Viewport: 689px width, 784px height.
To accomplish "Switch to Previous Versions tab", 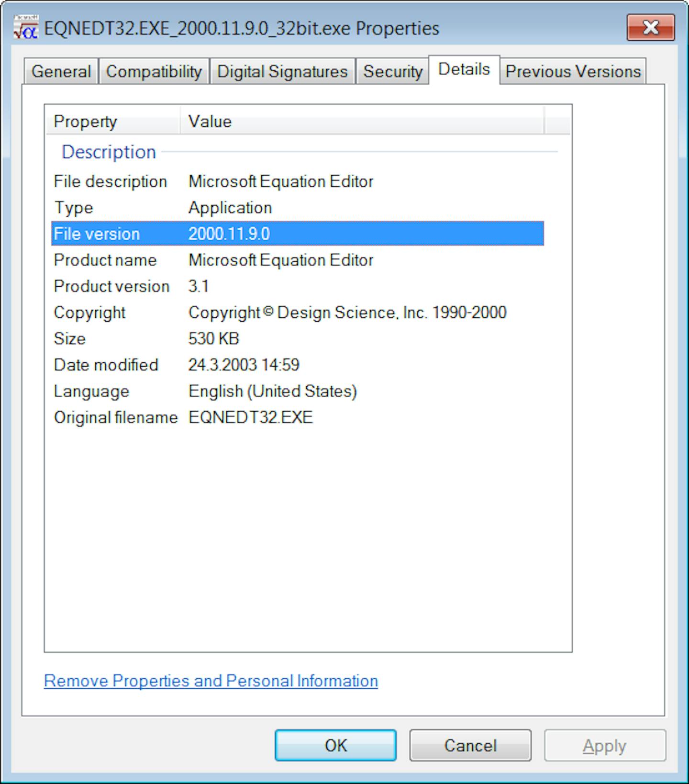I will click(573, 71).
